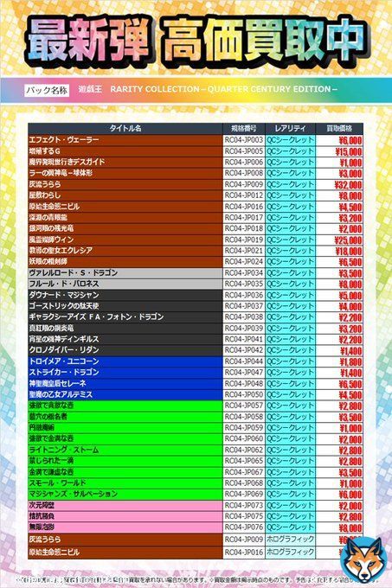Click the fox mascot logo

362,559
